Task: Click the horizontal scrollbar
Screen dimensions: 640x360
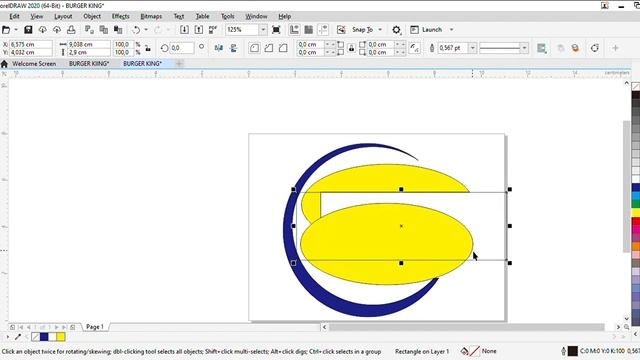Action: [467, 327]
